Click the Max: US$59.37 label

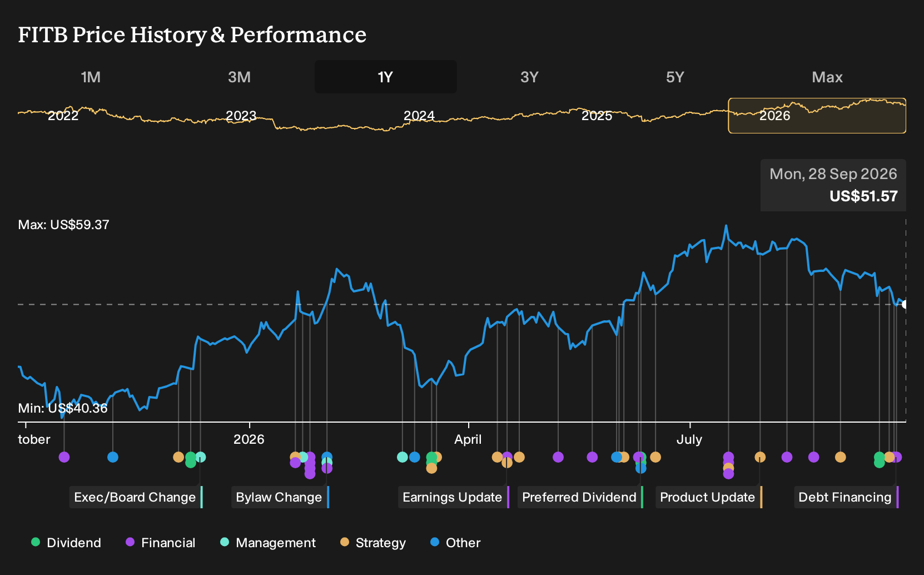point(64,225)
